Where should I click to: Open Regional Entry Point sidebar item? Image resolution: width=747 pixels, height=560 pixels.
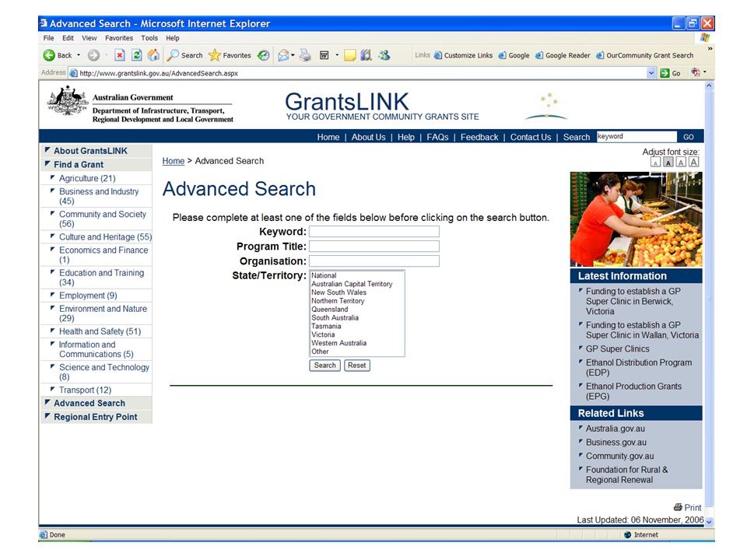point(95,417)
